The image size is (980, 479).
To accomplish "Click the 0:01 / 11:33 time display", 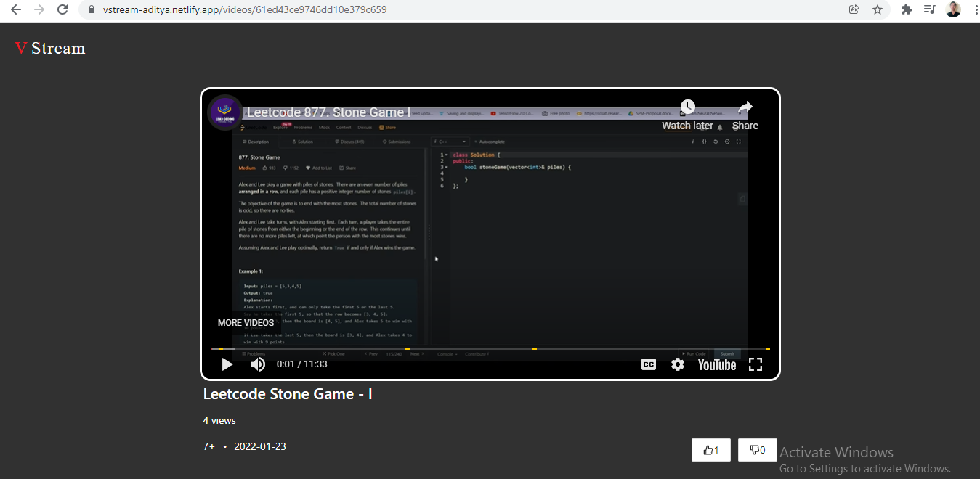I will point(302,364).
